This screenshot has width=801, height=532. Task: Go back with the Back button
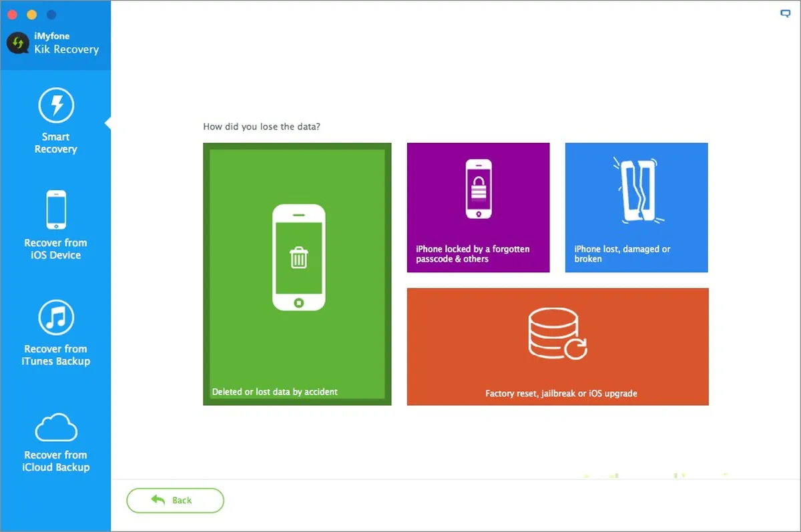coord(175,500)
